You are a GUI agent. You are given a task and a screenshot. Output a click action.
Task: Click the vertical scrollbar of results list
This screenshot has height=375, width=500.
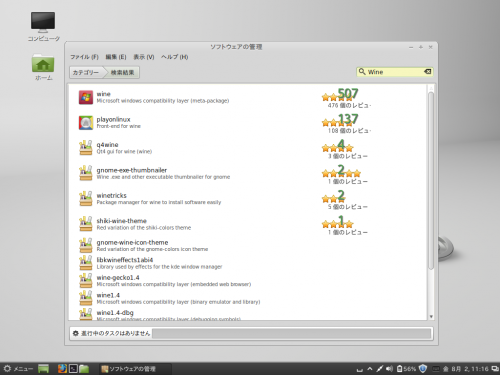click(431, 180)
